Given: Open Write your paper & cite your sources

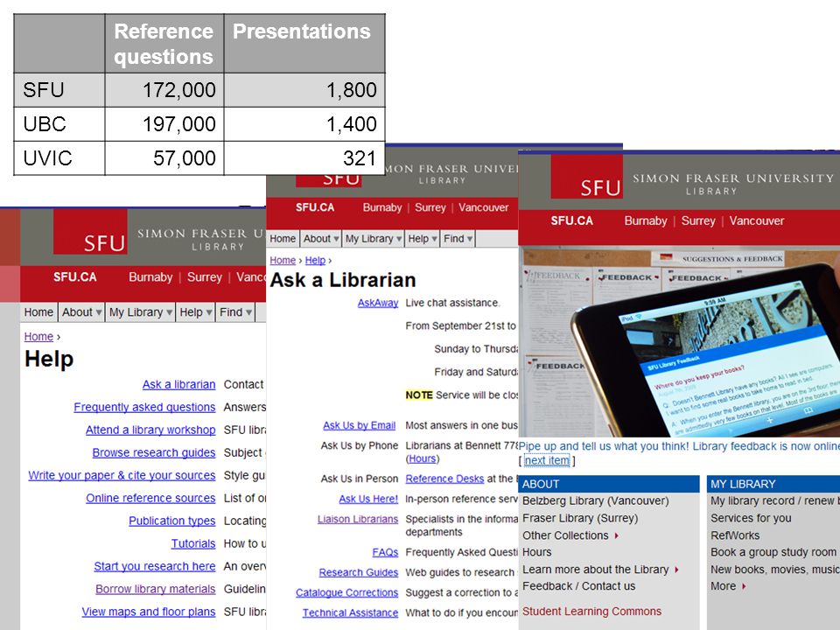Looking at the screenshot, I should pos(122,476).
